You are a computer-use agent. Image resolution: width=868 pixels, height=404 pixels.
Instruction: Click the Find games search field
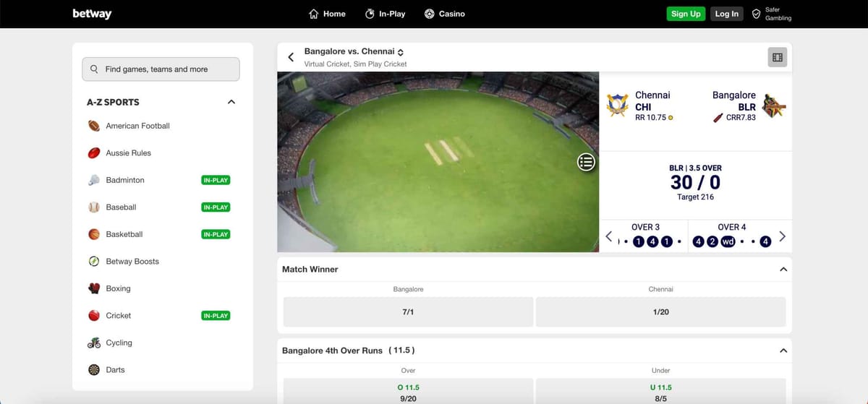click(161, 69)
